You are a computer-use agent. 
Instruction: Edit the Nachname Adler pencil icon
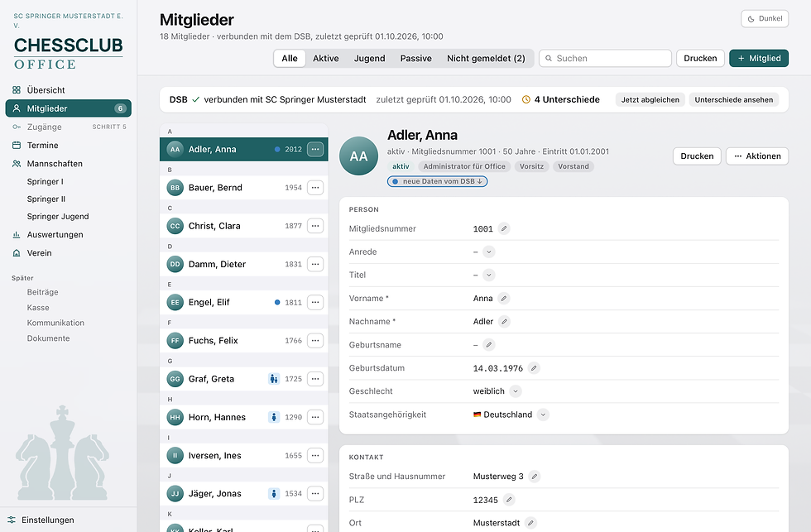tap(504, 322)
